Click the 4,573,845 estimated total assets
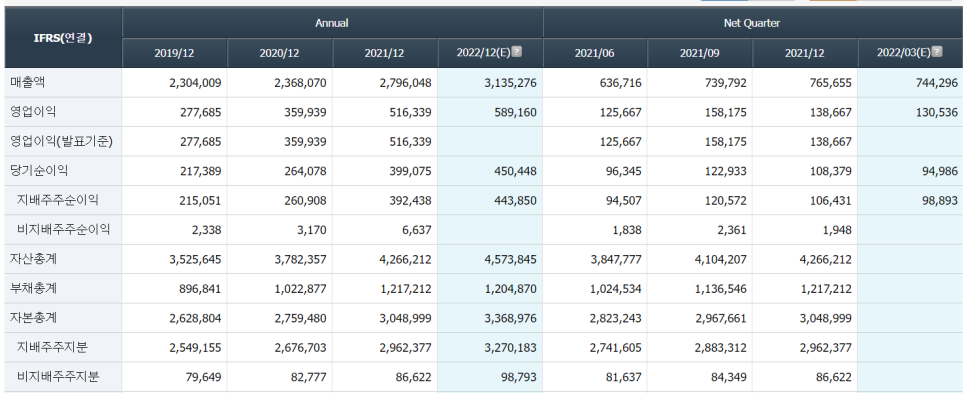Viewport: 966px width, 393px height. tap(510, 259)
